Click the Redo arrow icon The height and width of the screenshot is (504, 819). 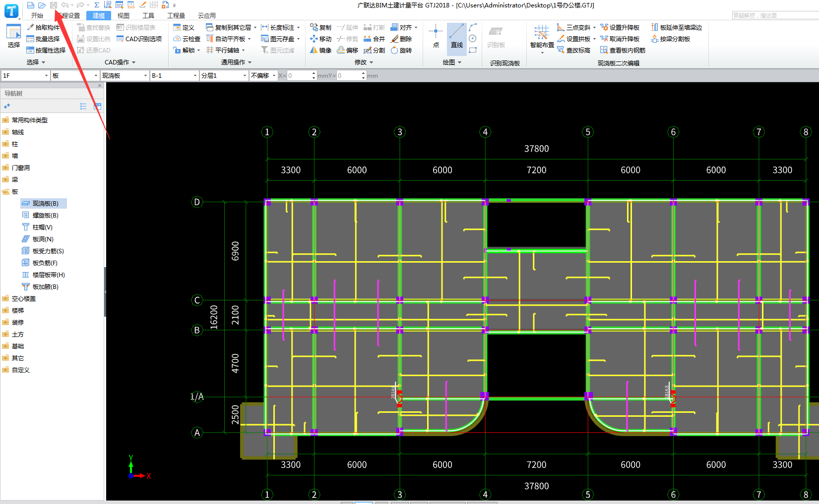click(x=80, y=5)
